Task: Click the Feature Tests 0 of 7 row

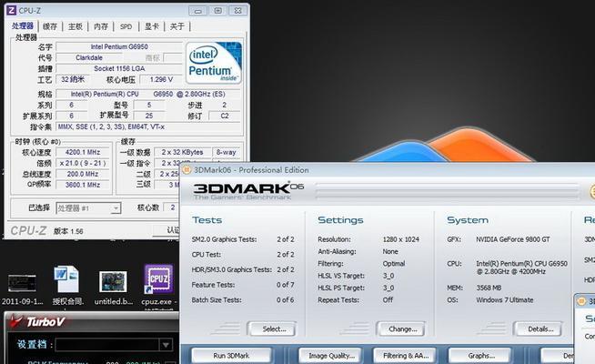Action: 243,285
